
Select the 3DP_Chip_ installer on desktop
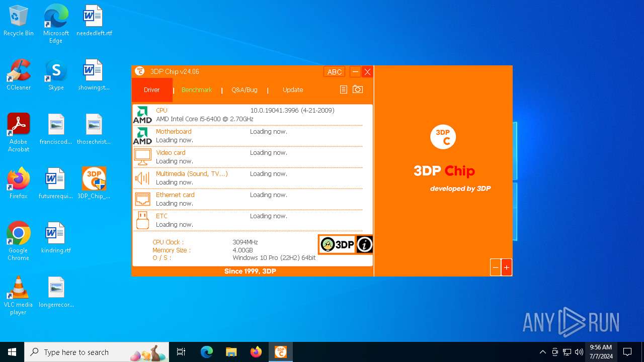(x=94, y=184)
